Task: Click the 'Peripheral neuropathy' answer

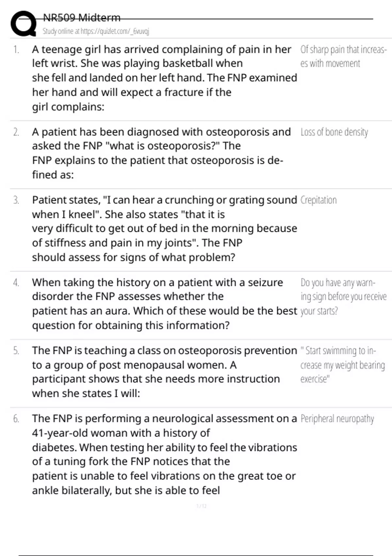Action: pos(337,419)
